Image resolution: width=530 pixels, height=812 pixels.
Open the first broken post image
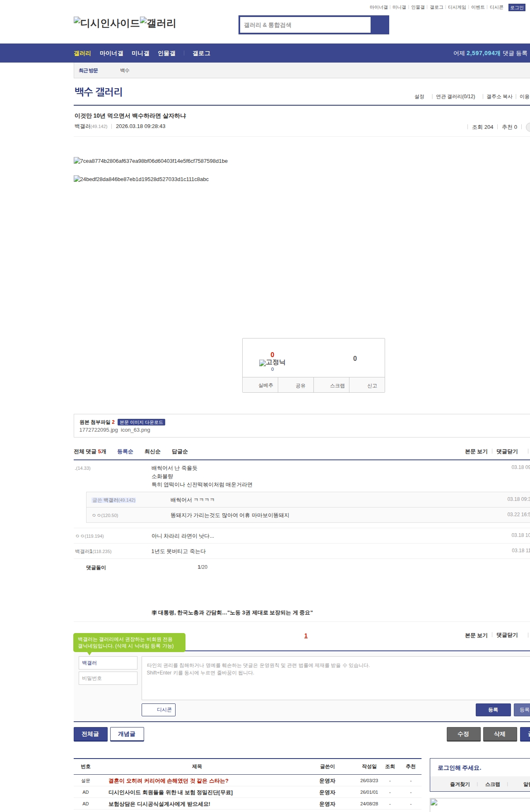point(151,161)
